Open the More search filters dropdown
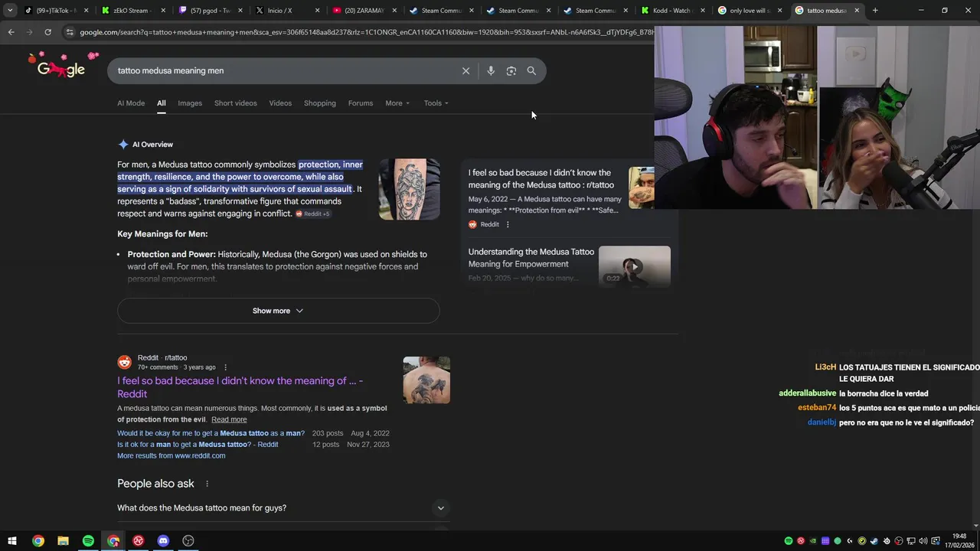This screenshot has width=980, height=551. click(x=397, y=103)
